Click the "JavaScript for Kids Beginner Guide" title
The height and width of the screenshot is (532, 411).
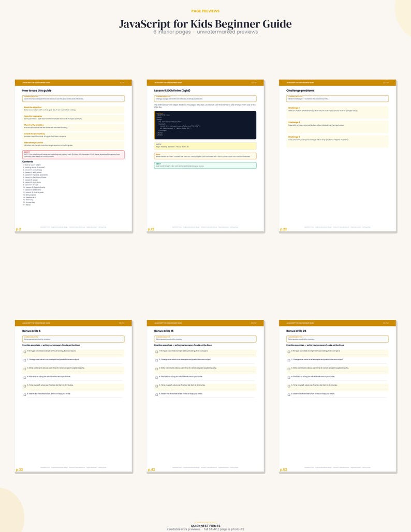pos(205,24)
